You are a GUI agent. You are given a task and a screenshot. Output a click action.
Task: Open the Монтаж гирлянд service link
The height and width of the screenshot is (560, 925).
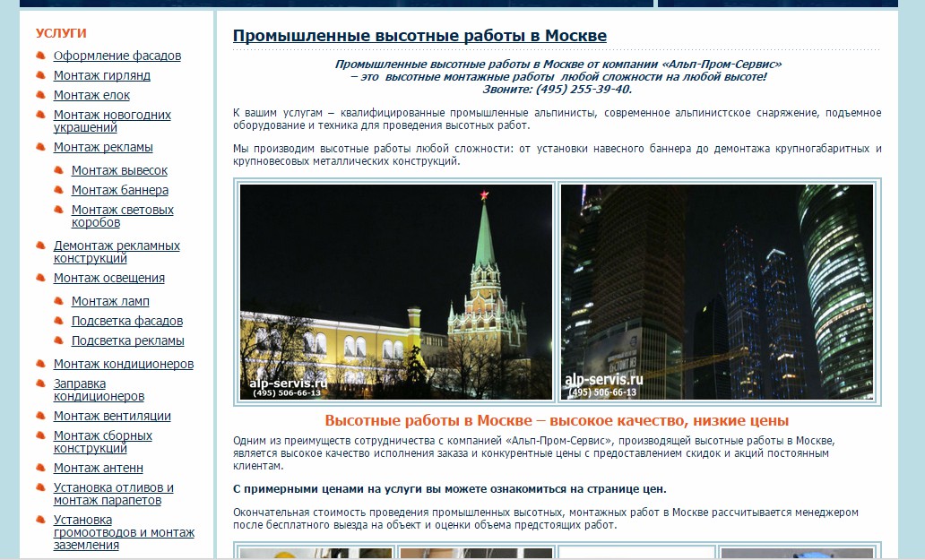coord(101,75)
